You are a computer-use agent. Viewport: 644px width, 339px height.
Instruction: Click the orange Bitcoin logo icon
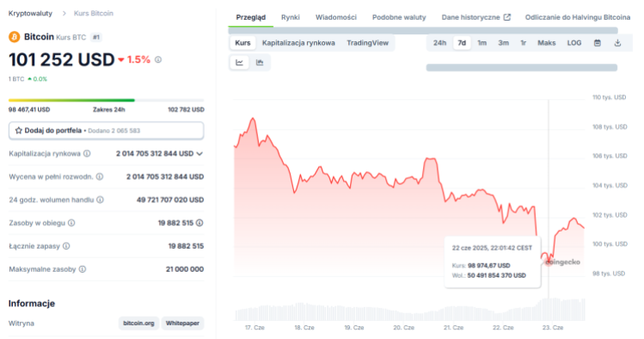14,37
